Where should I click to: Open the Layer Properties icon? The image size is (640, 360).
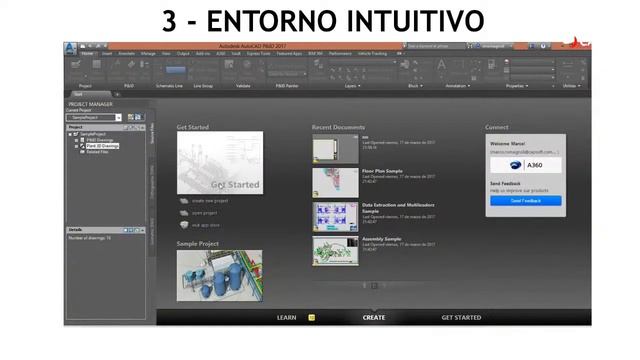pyautogui.click(x=319, y=64)
